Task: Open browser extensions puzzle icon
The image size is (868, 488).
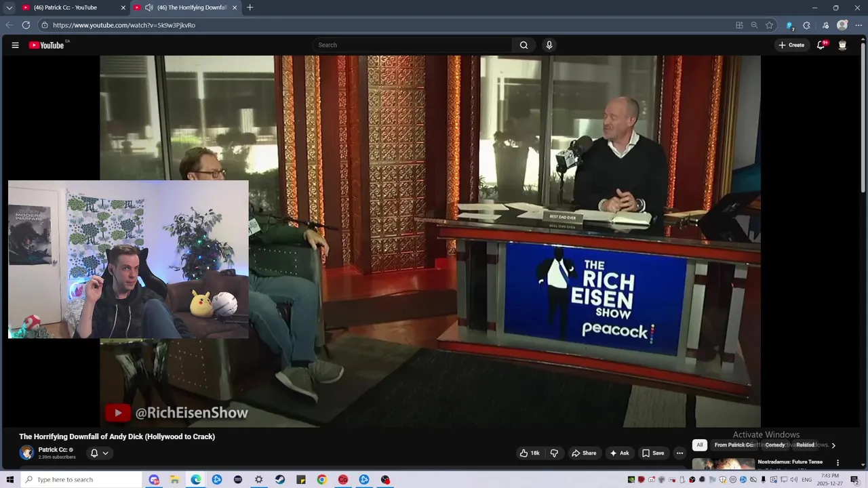Action: tap(806, 25)
